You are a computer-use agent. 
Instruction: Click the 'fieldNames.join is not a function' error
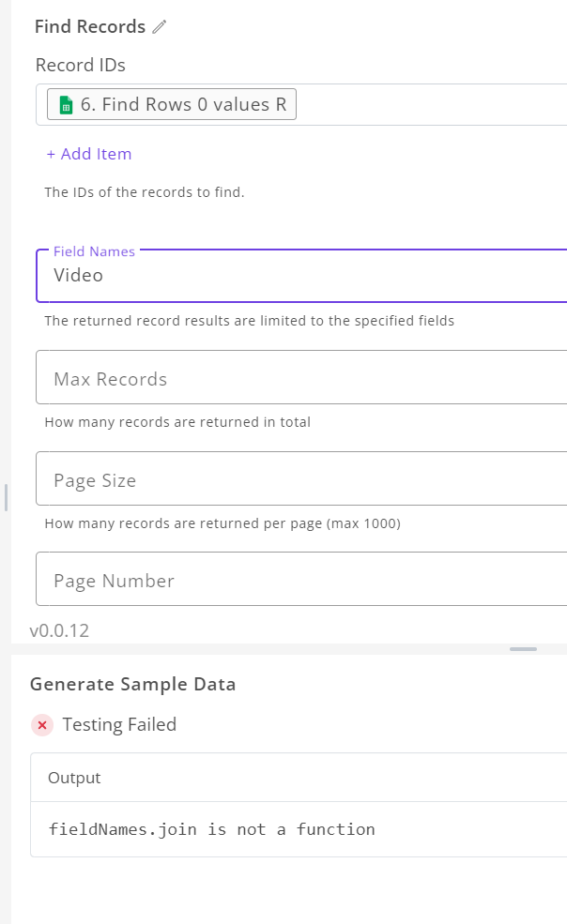(x=212, y=829)
